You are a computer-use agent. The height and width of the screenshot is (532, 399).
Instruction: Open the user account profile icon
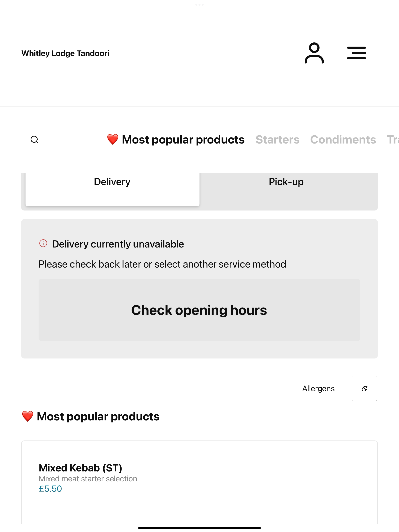[314, 53]
